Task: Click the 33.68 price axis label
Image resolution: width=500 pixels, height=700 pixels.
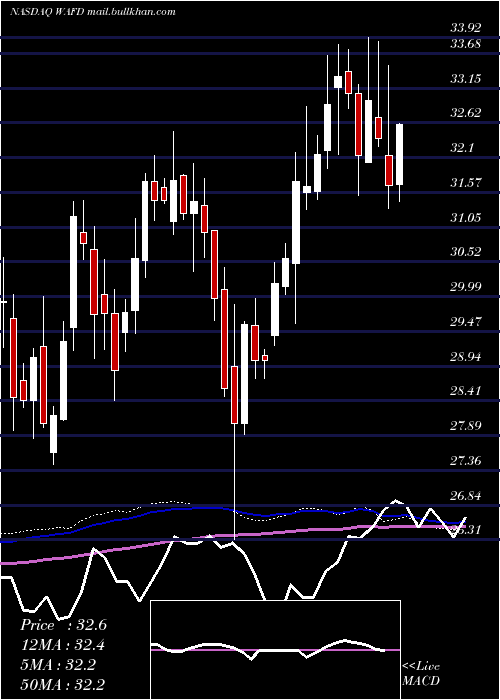Action: (466, 44)
